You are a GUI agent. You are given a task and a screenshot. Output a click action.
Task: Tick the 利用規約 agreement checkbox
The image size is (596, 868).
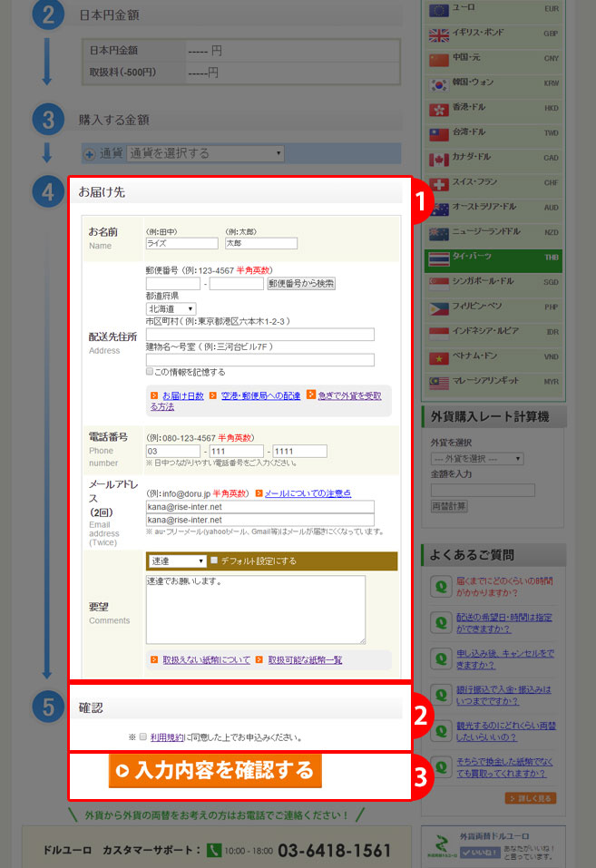tap(142, 737)
